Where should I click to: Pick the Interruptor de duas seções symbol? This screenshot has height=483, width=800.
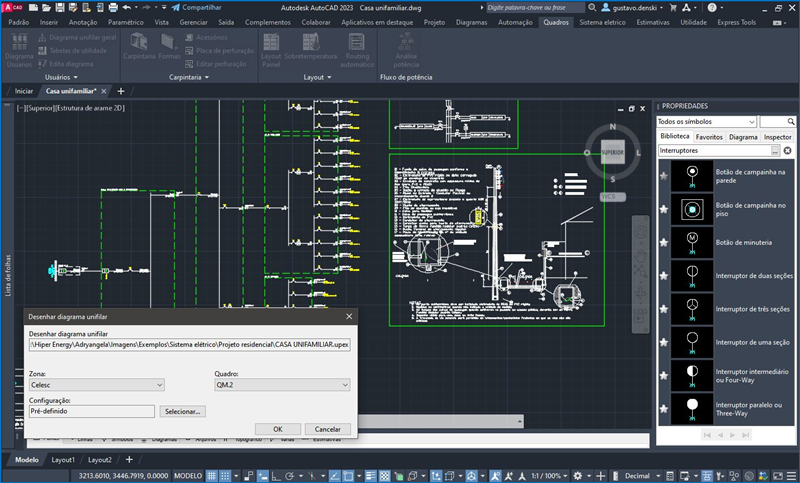point(690,275)
